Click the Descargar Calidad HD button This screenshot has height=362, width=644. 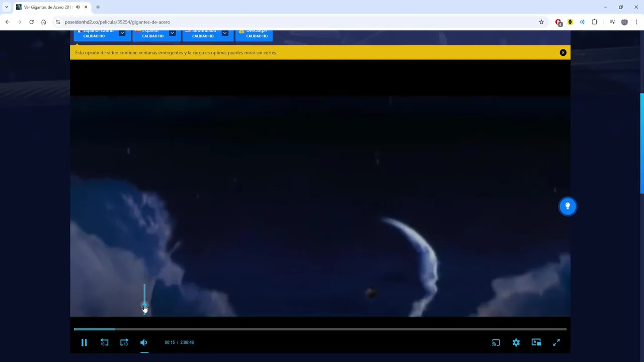[x=254, y=34]
